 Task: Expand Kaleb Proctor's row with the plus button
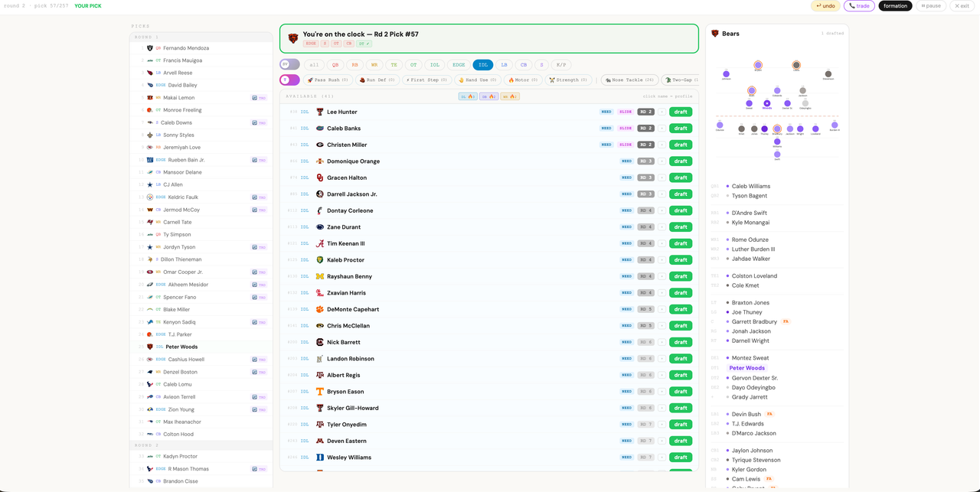coord(662,260)
